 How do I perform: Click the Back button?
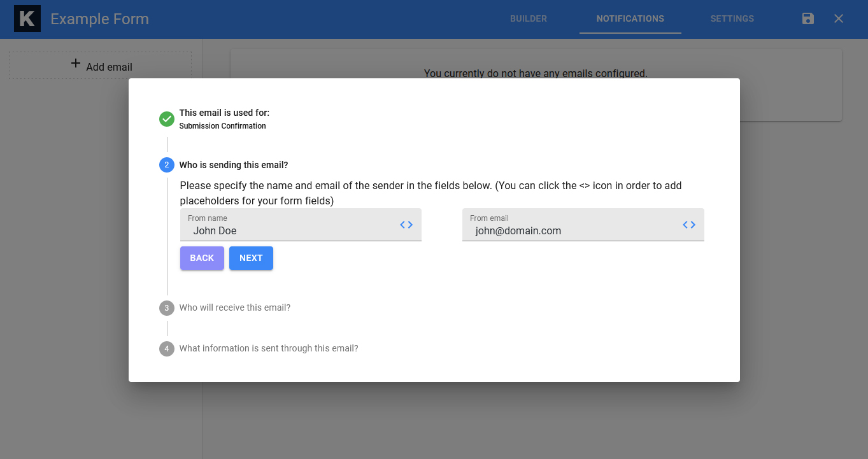click(202, 258)
